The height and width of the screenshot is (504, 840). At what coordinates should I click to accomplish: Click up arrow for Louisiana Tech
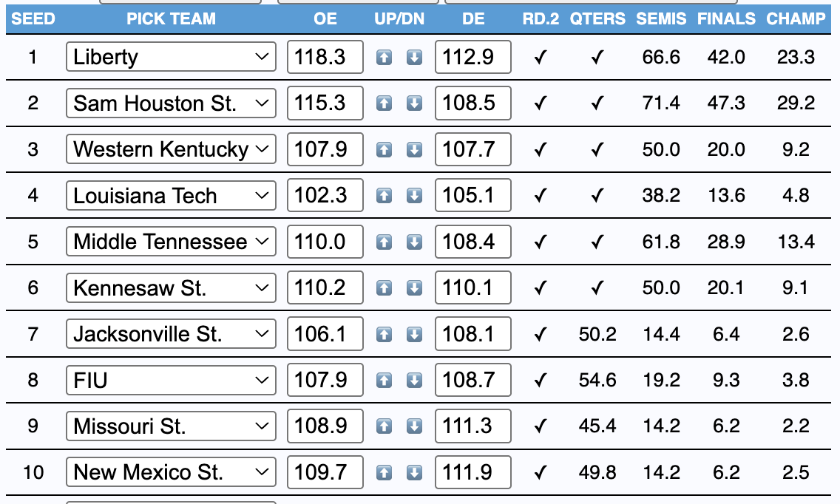[x=384, y=196]
